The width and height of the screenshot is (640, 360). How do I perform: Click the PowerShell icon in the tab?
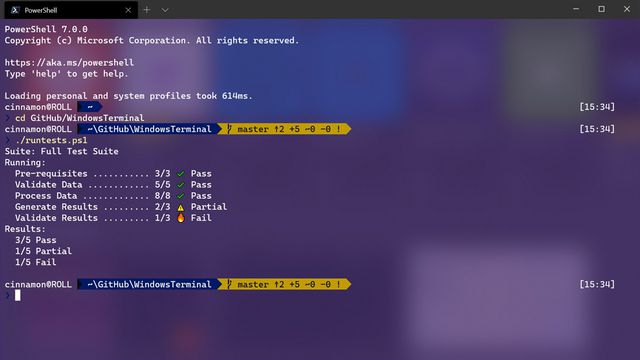[15, 10]
